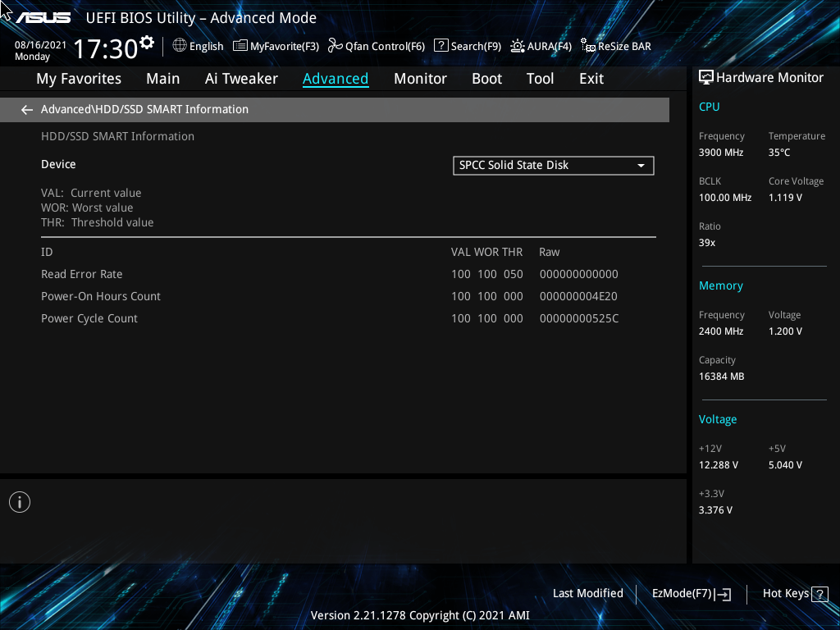Click the Ratio 39x value

[706, 243]
